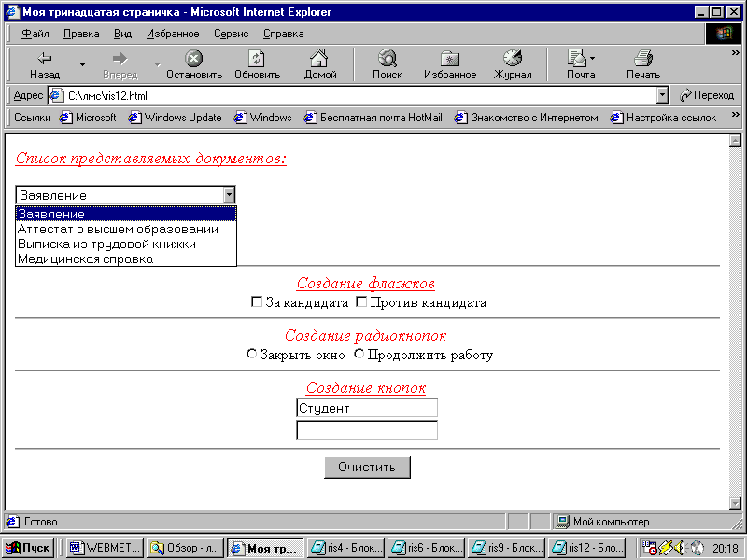Select Аттестат о высшем образовании option
747x560 pixels.
[126, 229]
